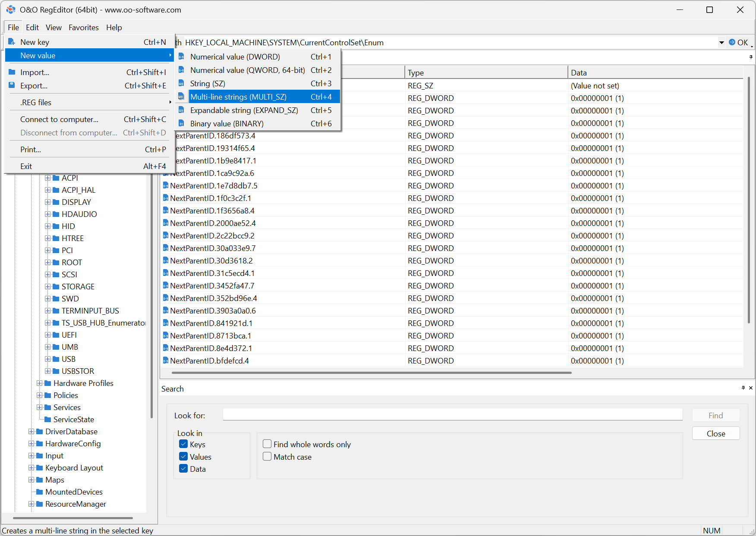Uncheck the Keys checkbox
Viewport: 756px width, 536px height.
tap(183, 444)
